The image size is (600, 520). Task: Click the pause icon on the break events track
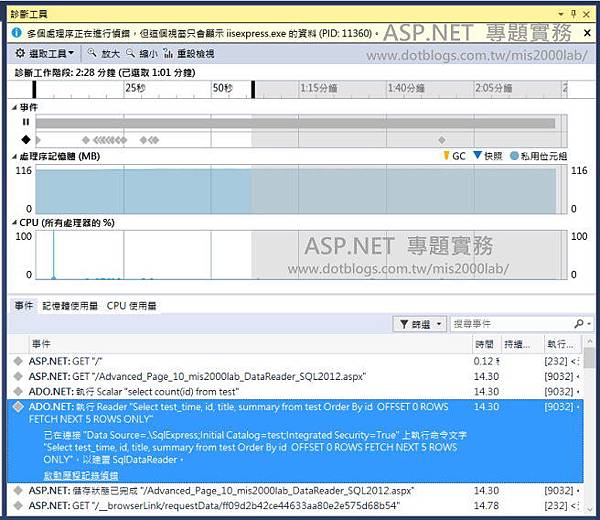(x=26, y=122)
